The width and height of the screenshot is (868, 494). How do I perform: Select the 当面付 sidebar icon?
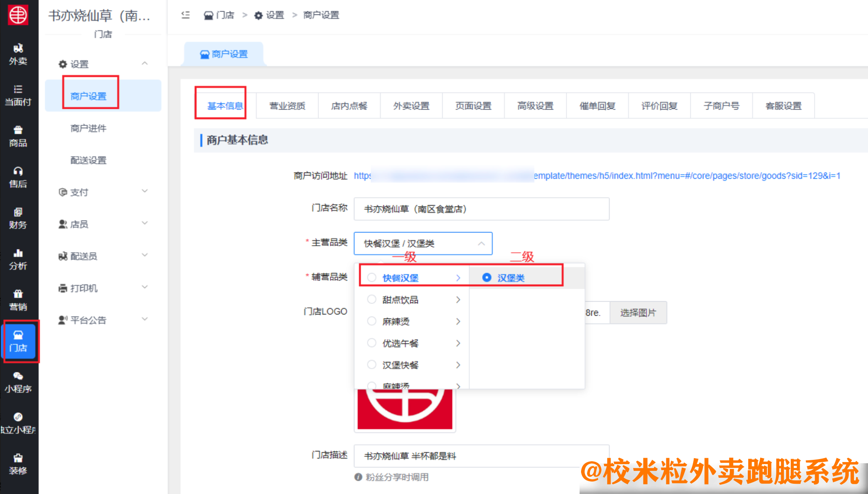coord(18,95)
